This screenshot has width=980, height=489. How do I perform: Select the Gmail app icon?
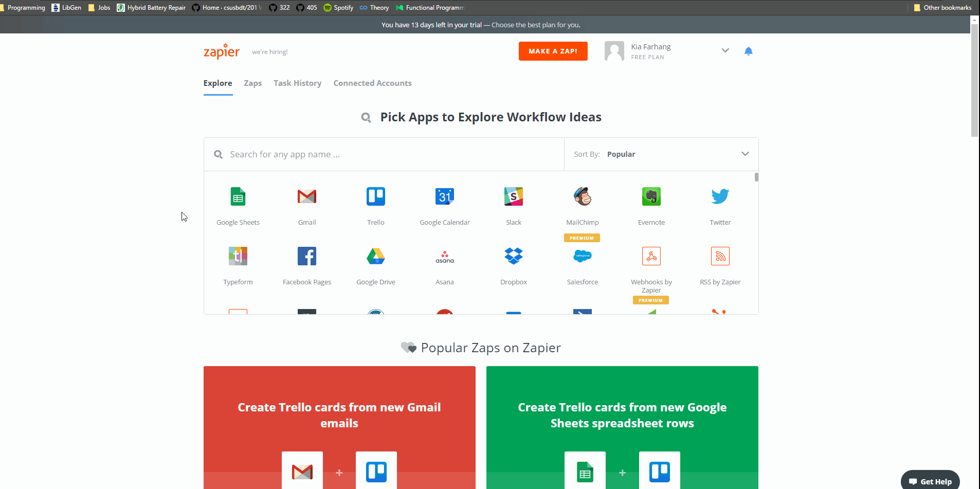[x=307, y=196]
